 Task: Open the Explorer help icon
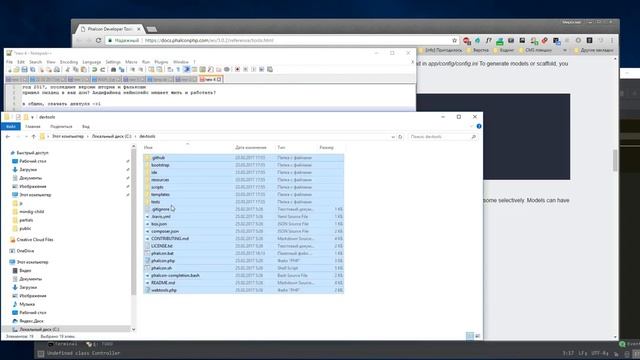[x=479, y=126]
